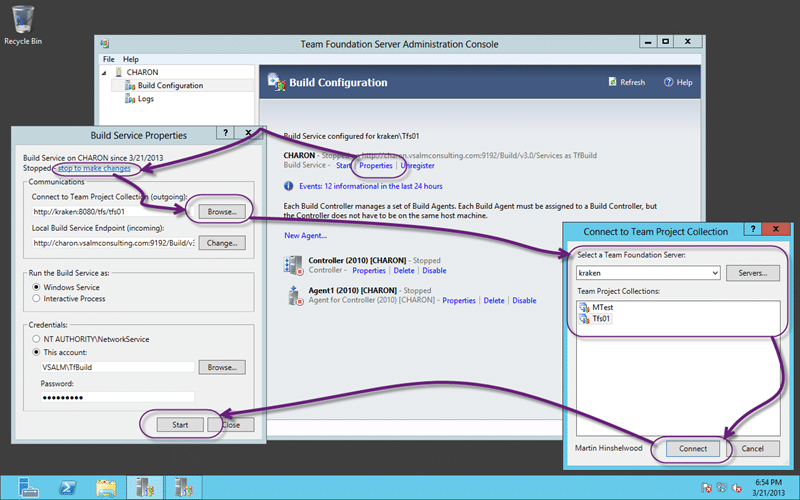
Task: Select Logs in the tree
Action: point(146,99)
